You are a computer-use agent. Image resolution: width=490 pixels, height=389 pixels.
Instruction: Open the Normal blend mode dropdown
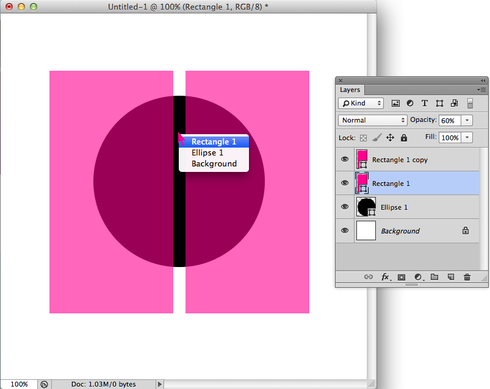pos(373,120)
